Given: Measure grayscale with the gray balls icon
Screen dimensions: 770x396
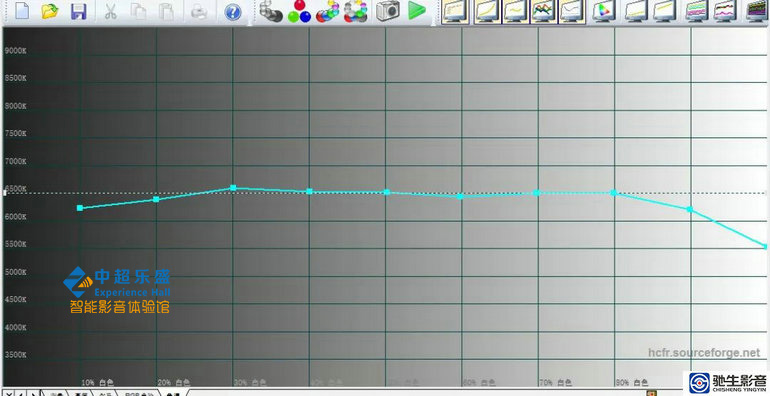Looking at the screenshot, I should pos(271,11).
